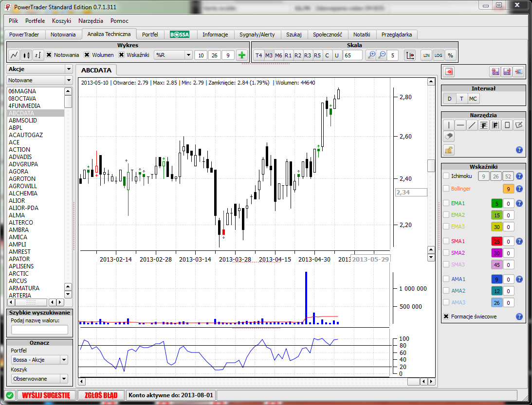Add indicator with the green plus icon

(242, 55)
